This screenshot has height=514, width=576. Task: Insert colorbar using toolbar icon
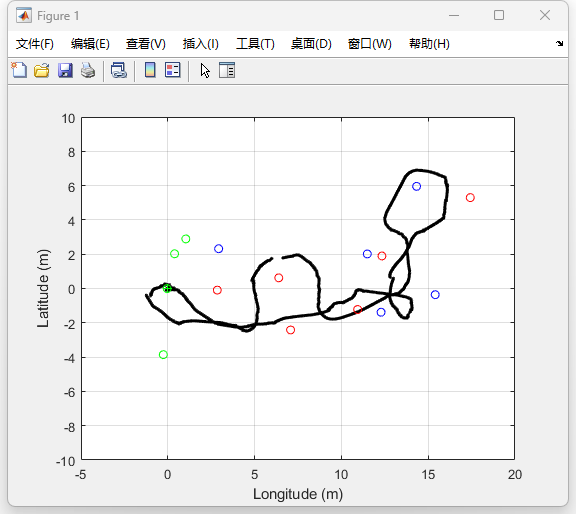(150, 70)
